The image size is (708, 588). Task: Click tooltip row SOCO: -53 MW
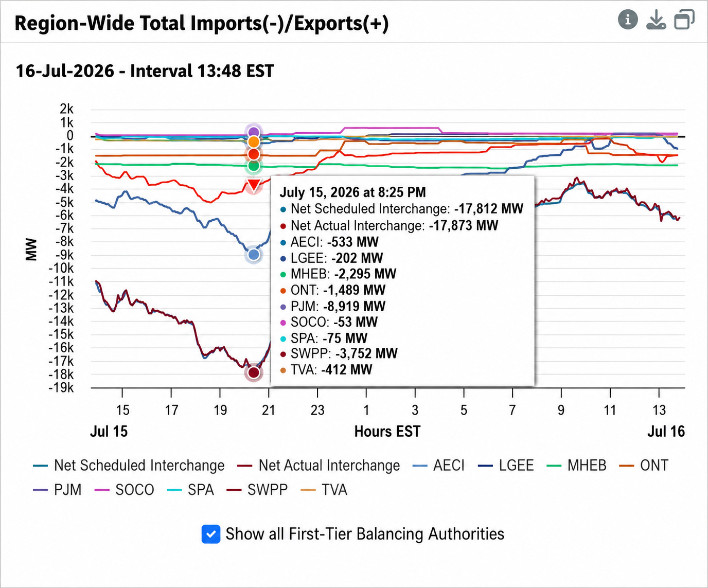click(329, 322)
